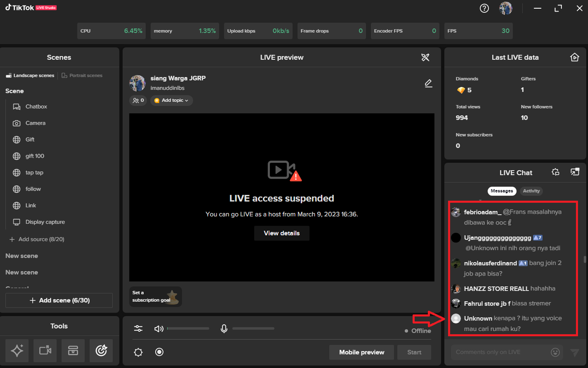
Task: Click the CPU 6.45% stat
Action: pyautogui.click(x=111, y=31)
